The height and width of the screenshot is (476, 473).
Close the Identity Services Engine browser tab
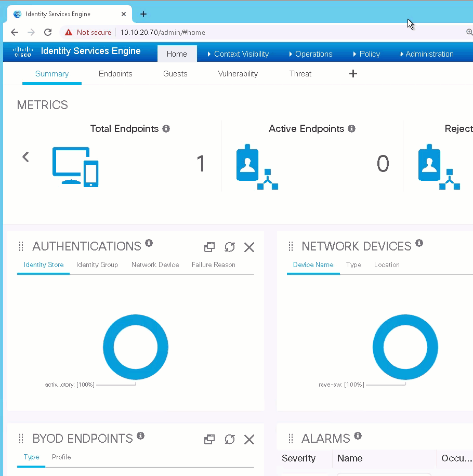click(124, 14)
